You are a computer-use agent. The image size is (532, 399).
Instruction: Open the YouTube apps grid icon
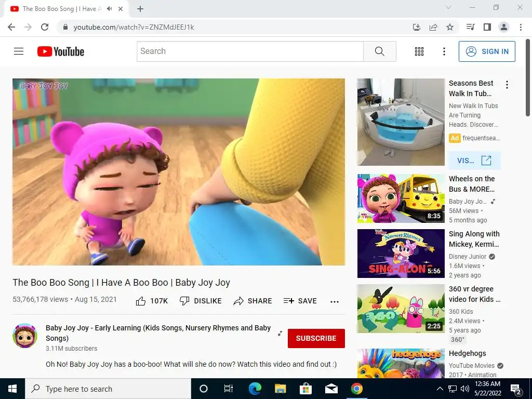(419, 51)
